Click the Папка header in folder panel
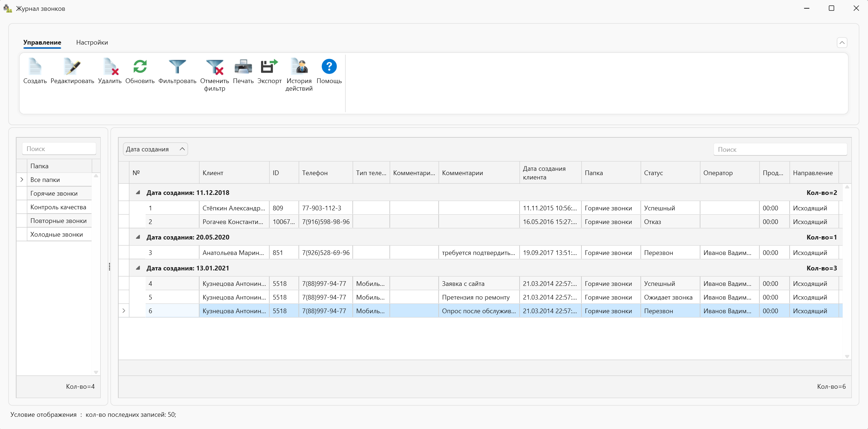The height and width of the screenshot is (429, 868). pos(59,166)
